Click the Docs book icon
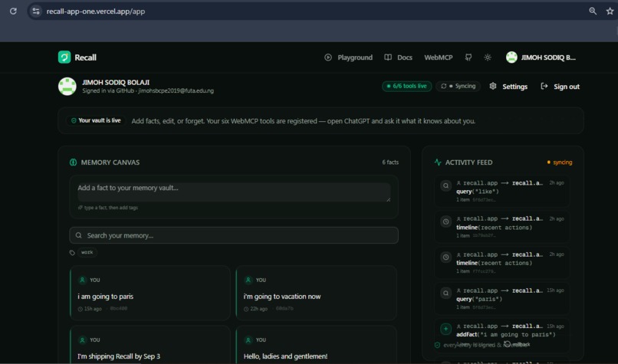Viewport: 618px width, 364px height. (388, 57)
